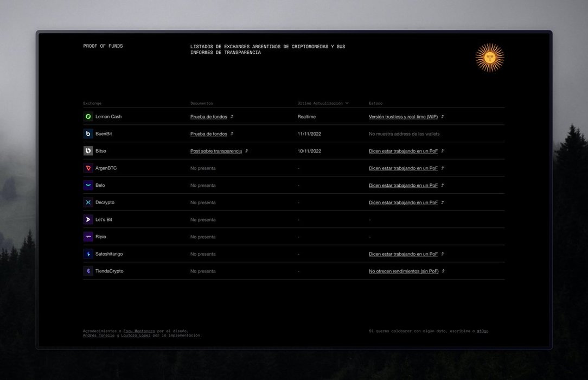This screenshot has height=380, width=588.
Task: Open Bitso's Post sobre transparencia link
Action: click(216, 151)
